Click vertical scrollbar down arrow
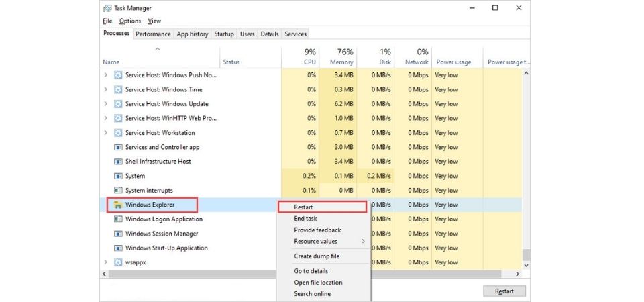Viewport: 644px width, 302px height. [526, 266]
